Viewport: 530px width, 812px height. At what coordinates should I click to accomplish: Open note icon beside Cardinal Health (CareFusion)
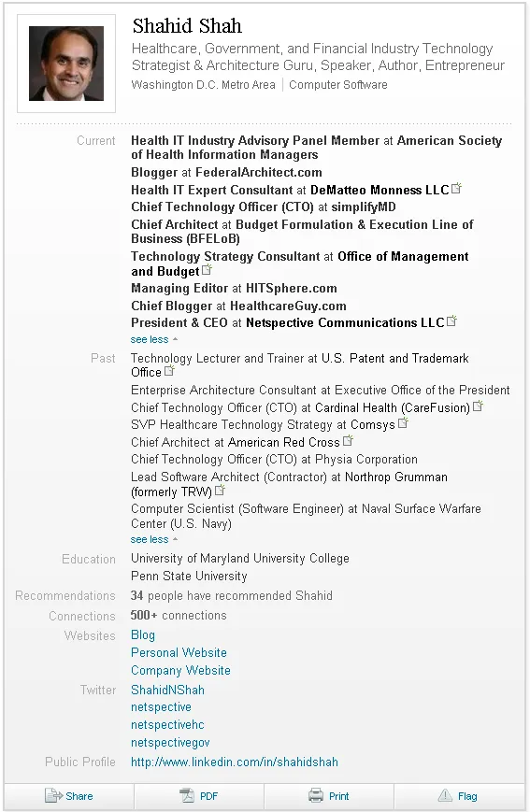(x=479, y=406)
